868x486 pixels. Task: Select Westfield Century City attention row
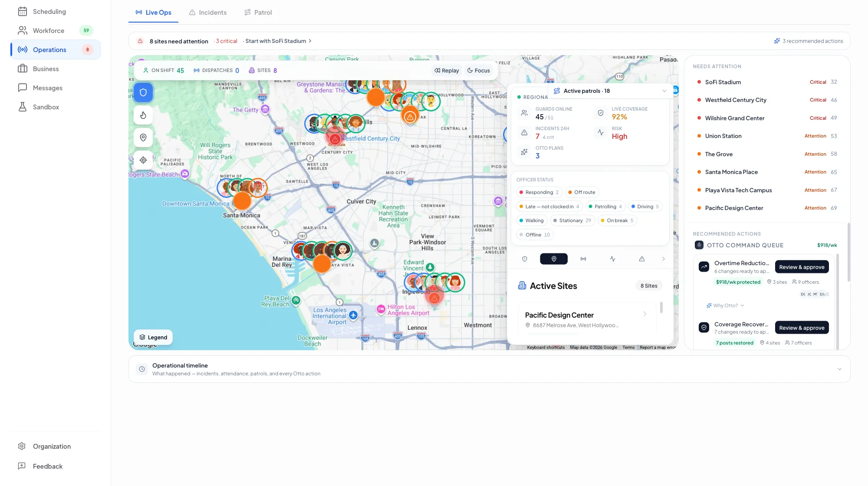pyautogui.click(x=767, y=100)
